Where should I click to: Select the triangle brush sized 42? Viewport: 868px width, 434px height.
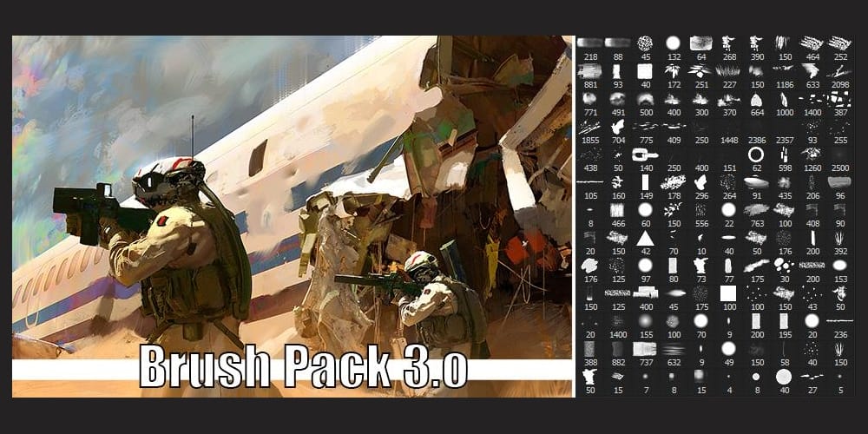click(x=645, y=238)
